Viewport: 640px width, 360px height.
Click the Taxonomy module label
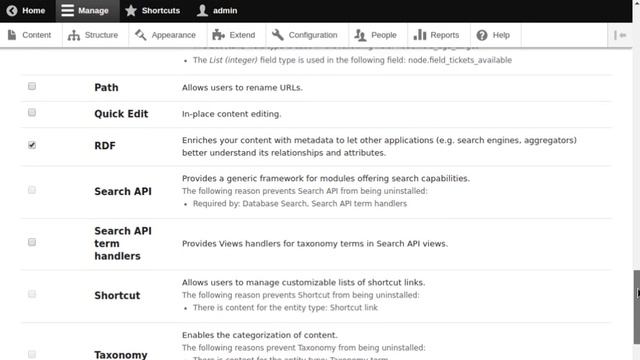pyautogui.click(x=121, y=355)
